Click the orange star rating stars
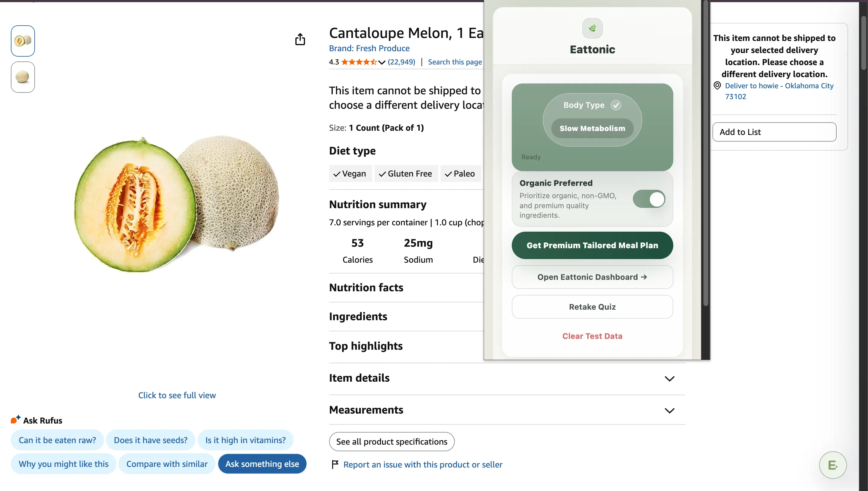 pos(358,62)
